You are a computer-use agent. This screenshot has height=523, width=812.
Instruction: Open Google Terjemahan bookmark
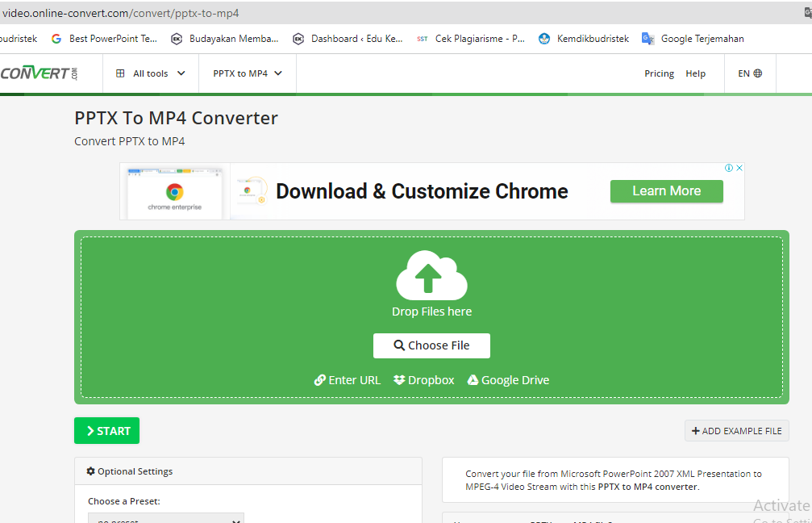693,39
